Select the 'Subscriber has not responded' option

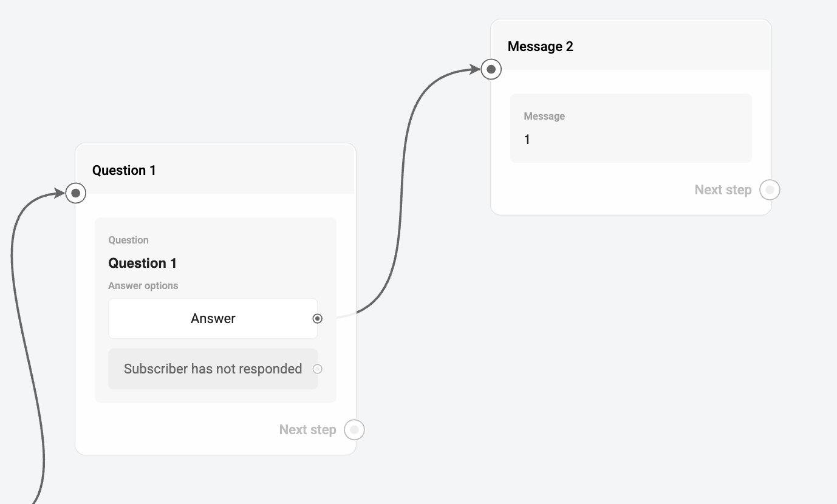[213, 369]
